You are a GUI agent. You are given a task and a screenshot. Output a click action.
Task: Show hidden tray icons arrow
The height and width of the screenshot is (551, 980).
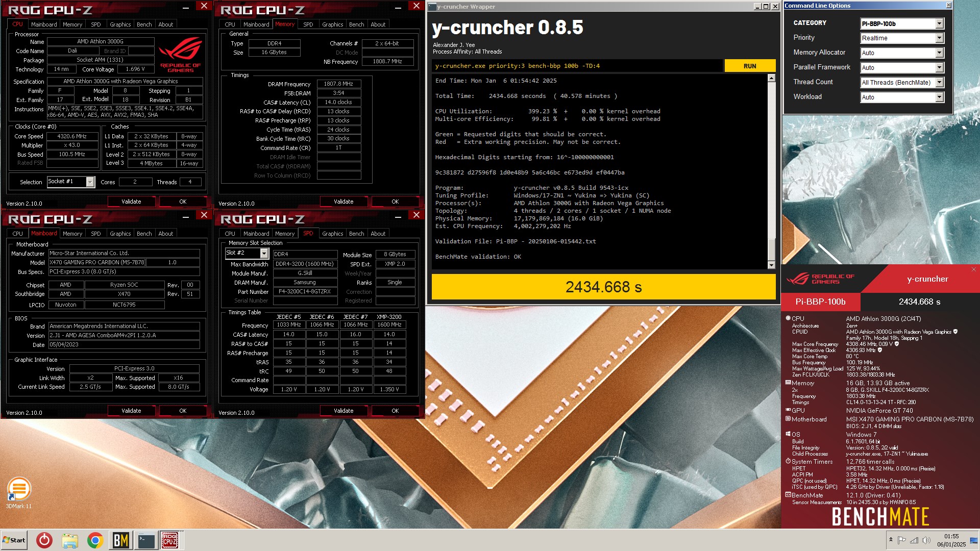tap(891, 540)
